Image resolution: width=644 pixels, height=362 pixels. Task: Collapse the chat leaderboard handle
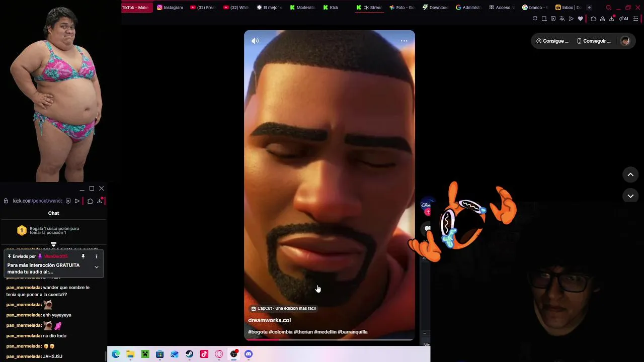point(53,245)
